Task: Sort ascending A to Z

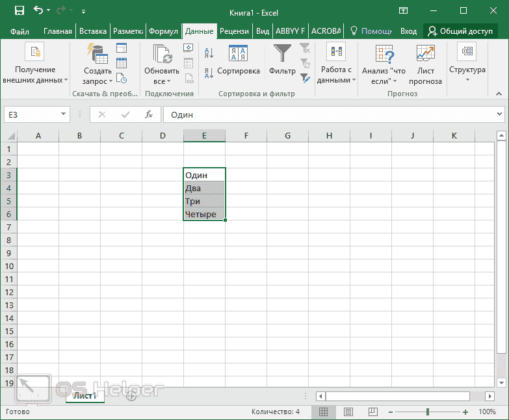Action: [209, 53]
